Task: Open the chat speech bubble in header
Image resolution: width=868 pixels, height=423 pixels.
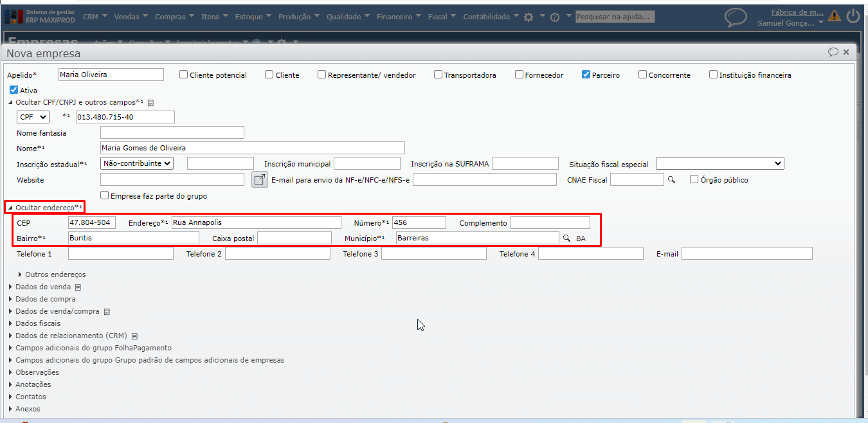Action: point(736,17)
